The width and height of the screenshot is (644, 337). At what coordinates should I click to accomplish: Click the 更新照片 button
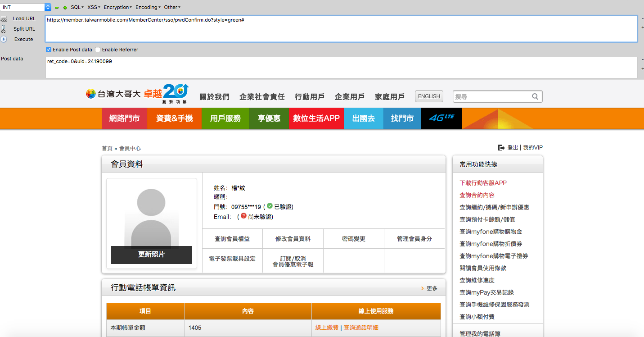[x=152, y=255]
